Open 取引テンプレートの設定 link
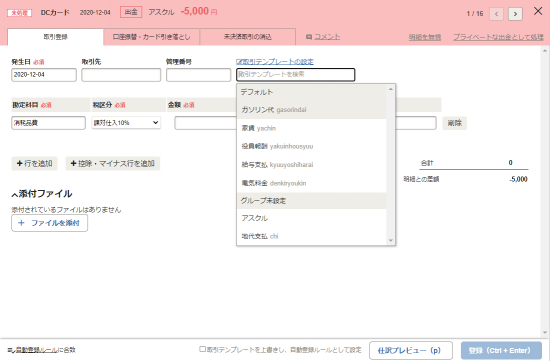 click(x=275, y=62)
